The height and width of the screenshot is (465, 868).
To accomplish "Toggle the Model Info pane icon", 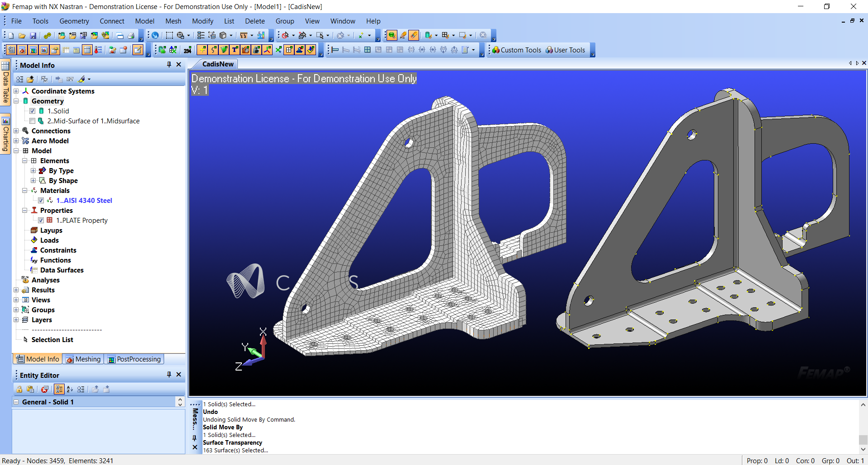I will click(11, 50).
